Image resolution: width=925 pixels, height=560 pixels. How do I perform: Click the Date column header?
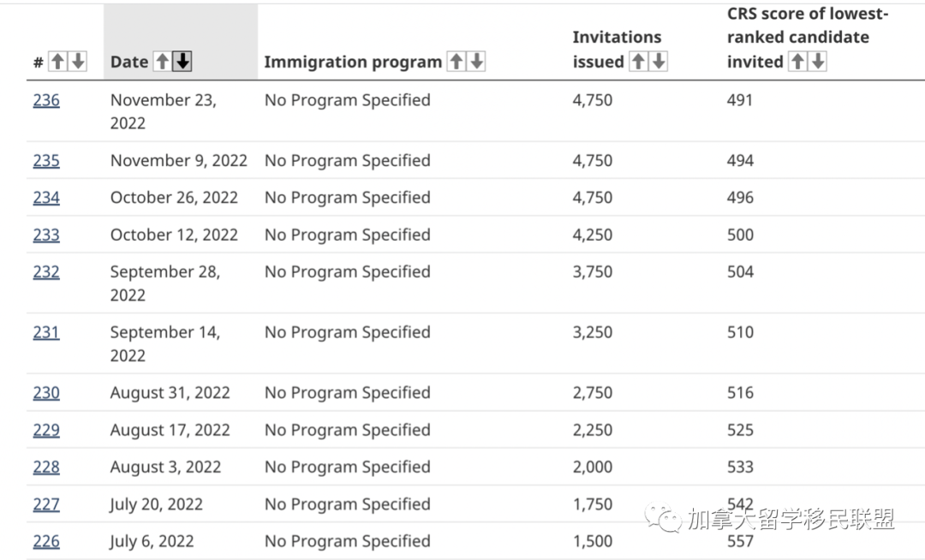pyautogui.click(x=129, y=62)
